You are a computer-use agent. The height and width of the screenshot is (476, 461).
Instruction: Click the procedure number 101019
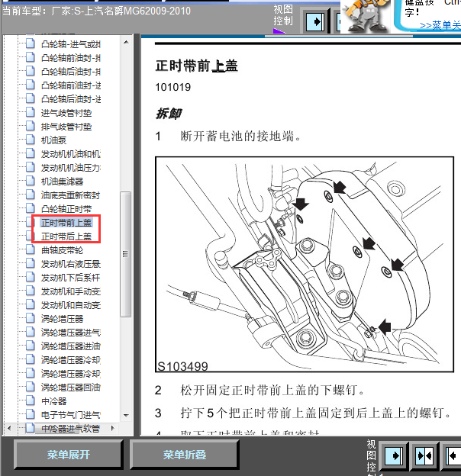click(173, 87)
